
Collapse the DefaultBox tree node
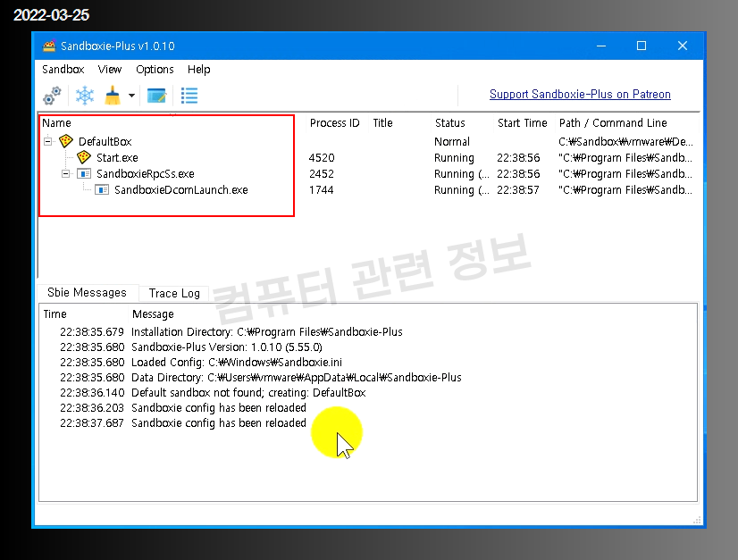(x=47, y=141)
